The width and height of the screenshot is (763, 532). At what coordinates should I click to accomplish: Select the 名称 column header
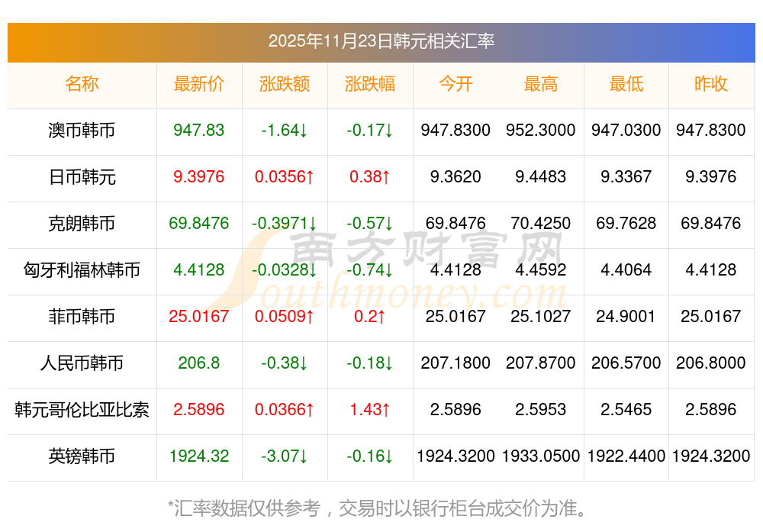[82, 84]
